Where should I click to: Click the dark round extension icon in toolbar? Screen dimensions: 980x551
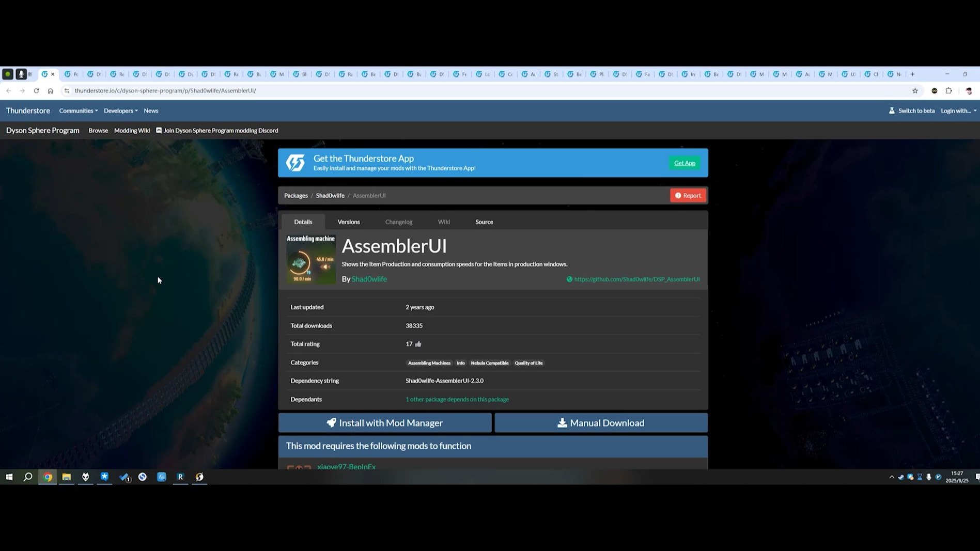pos(935,91)
